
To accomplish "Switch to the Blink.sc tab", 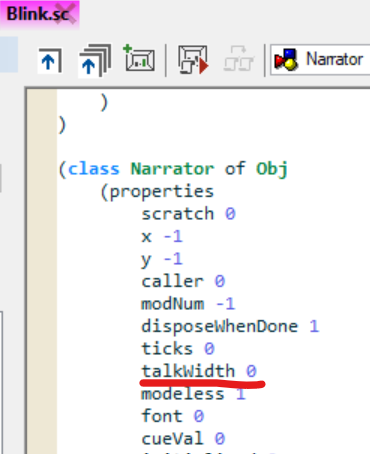I will (38, 14).
